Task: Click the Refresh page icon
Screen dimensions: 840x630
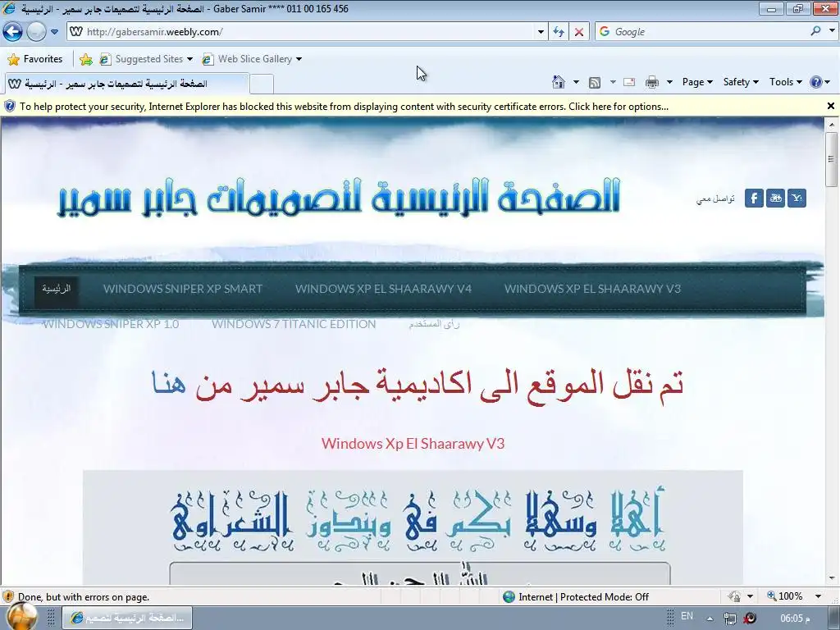Action: point(559,32)
